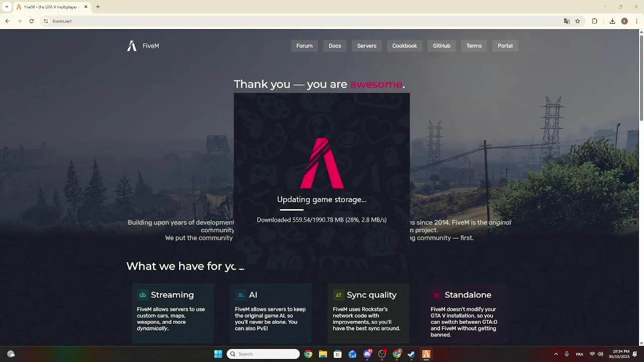Reload the fivem.net page
The image size is (644, 362).
32,21
